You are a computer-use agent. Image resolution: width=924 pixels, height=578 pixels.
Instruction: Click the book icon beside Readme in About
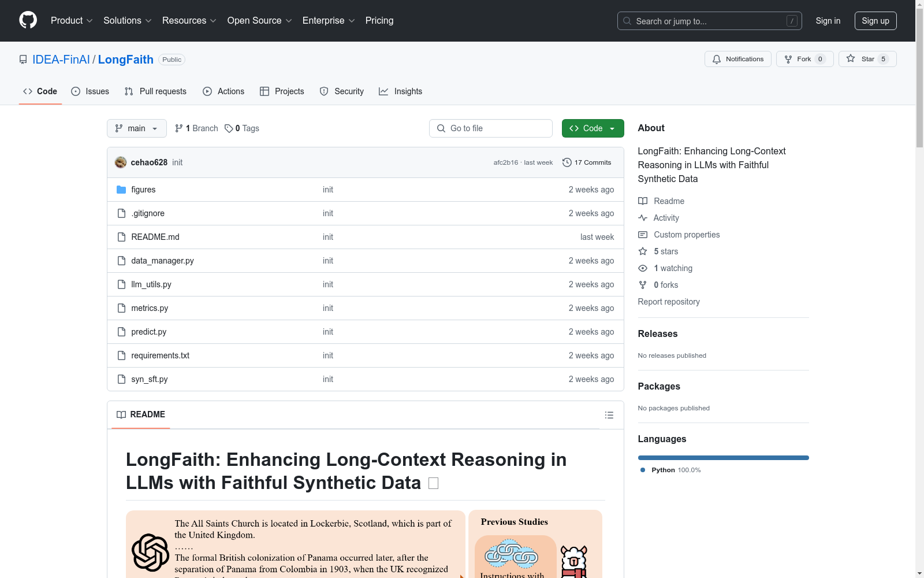click(643, 201)
